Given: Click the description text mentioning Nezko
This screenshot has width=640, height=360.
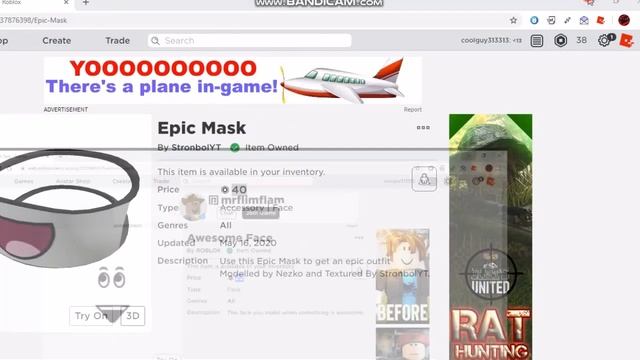Looking at the screenshot, I should point(324,273).
